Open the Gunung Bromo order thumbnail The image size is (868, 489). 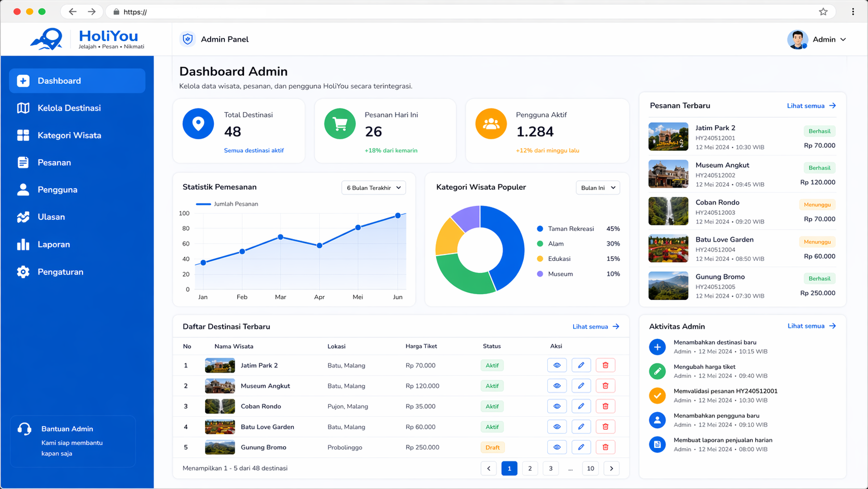668,286
